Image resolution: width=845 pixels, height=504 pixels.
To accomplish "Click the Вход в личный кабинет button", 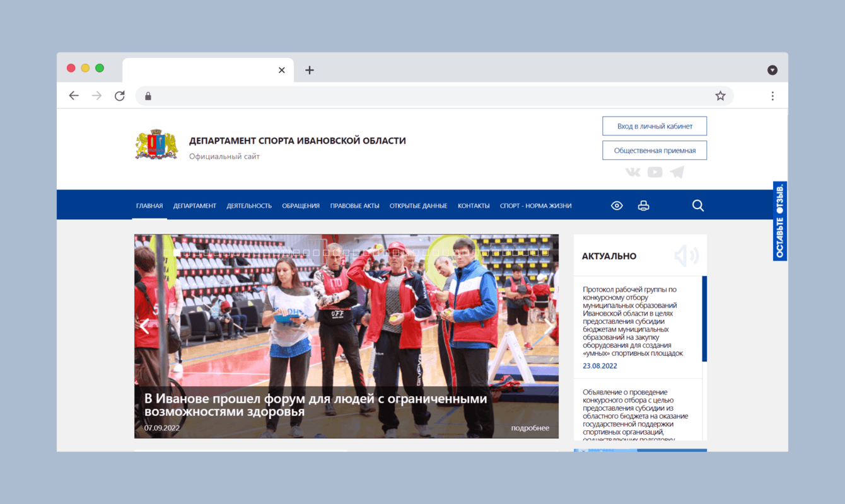I will (x=654, y=125).
